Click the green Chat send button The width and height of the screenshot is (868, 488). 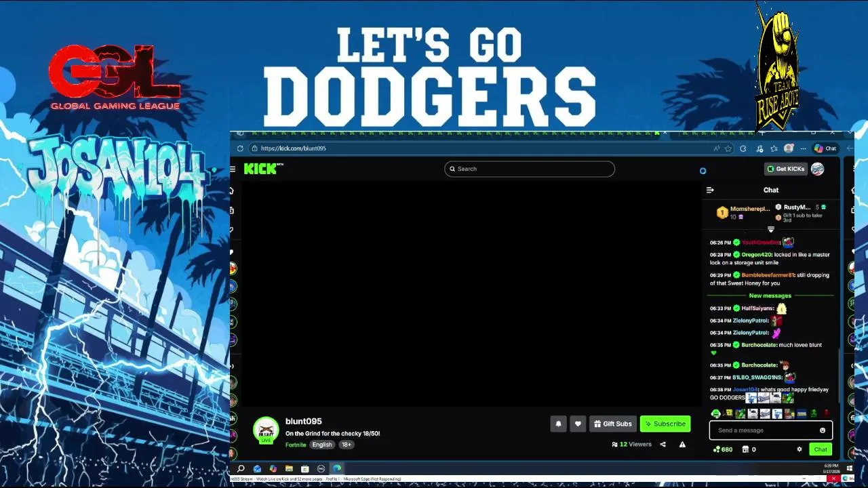pyautogui.click(x=821, y=449)
